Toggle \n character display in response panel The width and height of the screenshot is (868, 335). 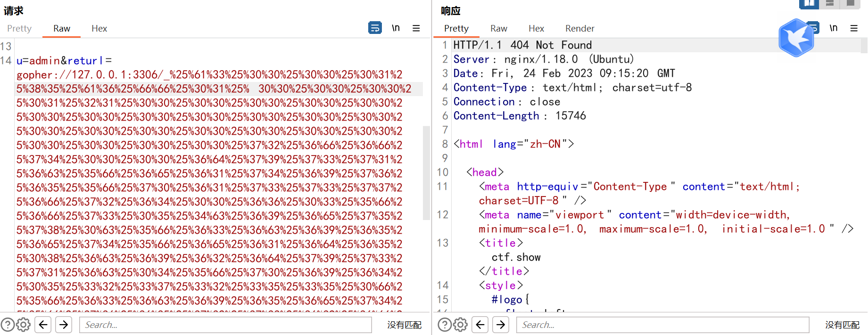[x=834, y=28]
